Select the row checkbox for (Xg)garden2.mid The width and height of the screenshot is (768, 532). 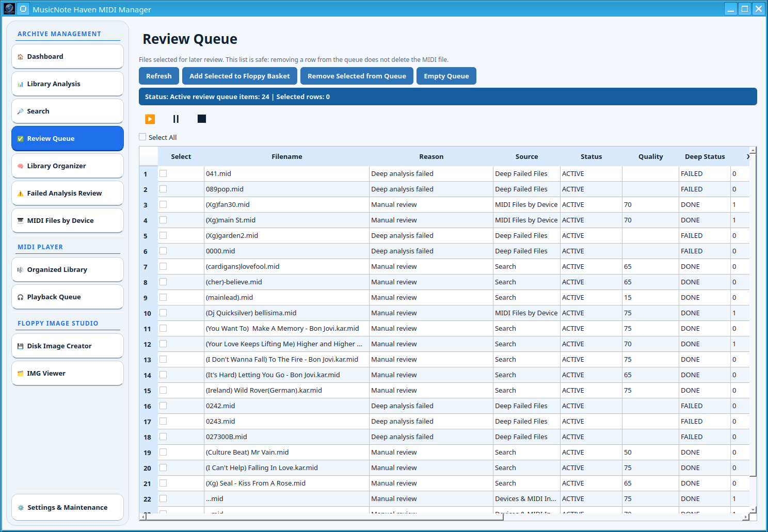coord(163,236)
